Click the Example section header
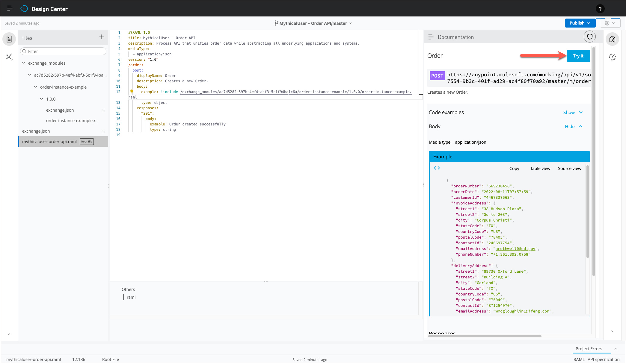 509,157
